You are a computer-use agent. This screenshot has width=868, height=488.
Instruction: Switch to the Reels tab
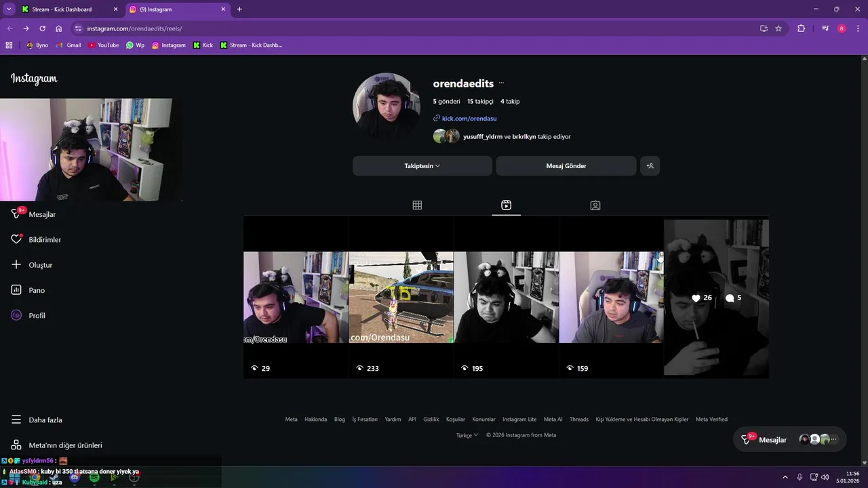506,205
